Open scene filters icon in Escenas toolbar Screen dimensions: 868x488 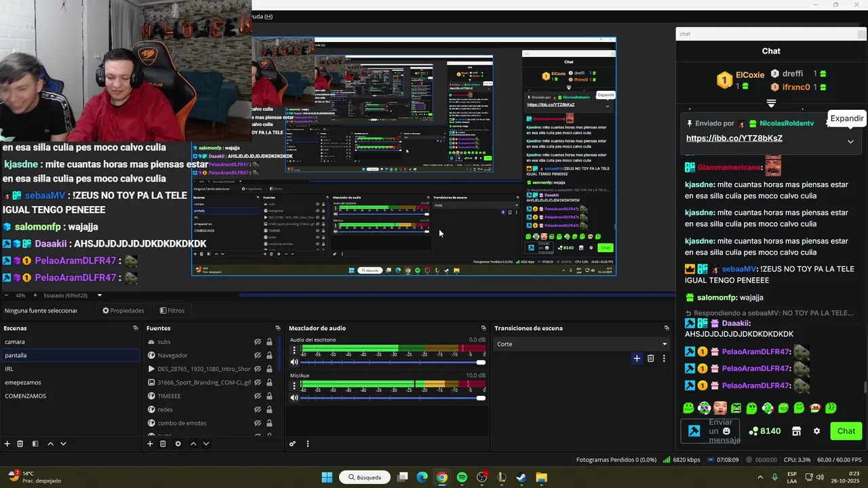click(35, 444)
